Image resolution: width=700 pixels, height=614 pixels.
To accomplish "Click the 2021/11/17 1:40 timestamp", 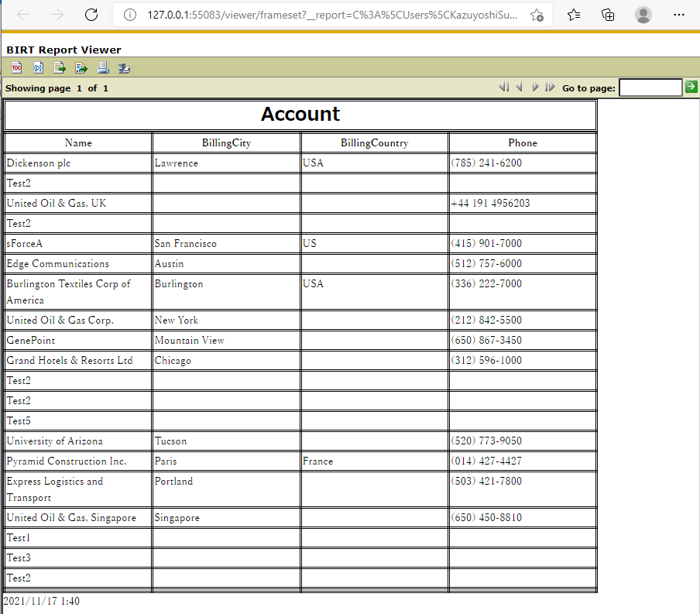I will pyautogui.click(x=42, y=601).
